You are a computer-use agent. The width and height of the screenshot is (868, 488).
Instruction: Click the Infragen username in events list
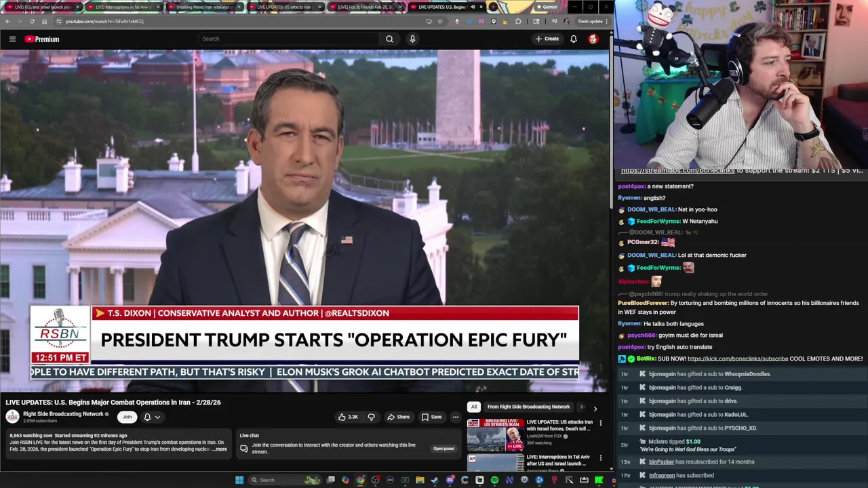click(x=661, y=475)
